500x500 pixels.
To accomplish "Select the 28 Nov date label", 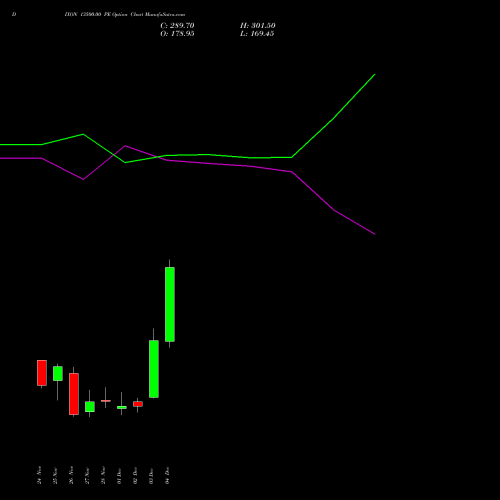I will [103, 475].
